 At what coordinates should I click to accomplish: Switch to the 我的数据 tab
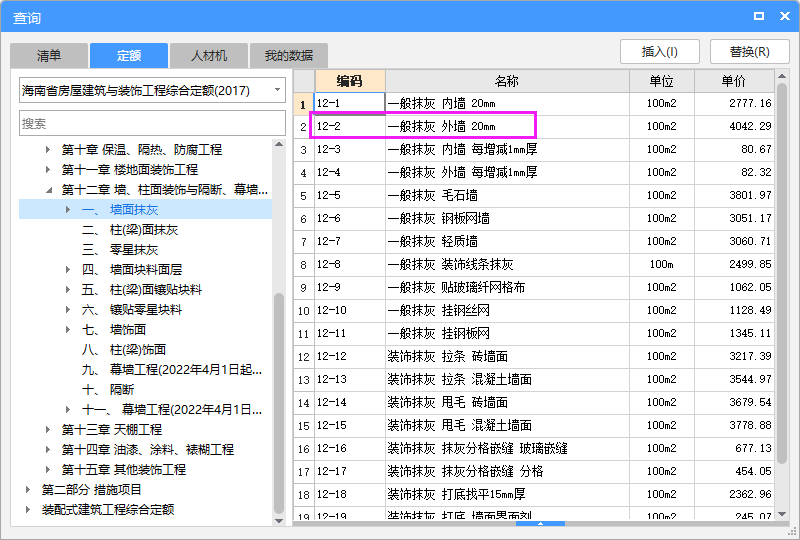(x=289, y=55)
